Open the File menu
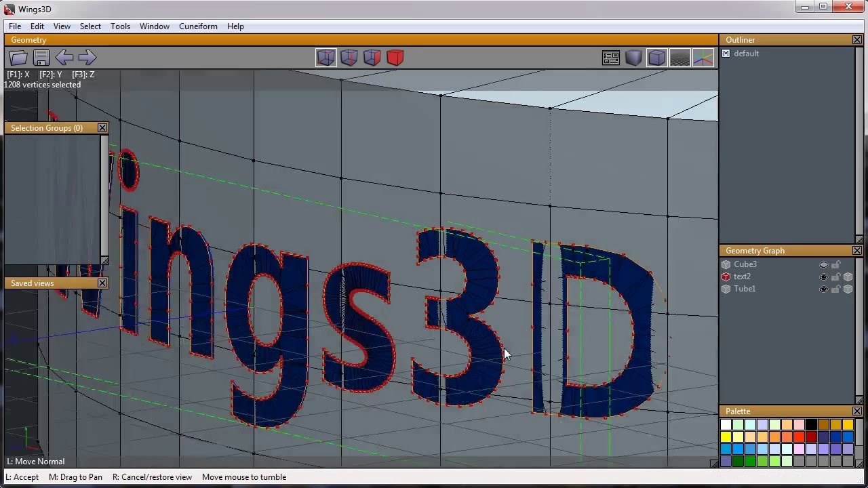The image size is (868, 488). 15,26
